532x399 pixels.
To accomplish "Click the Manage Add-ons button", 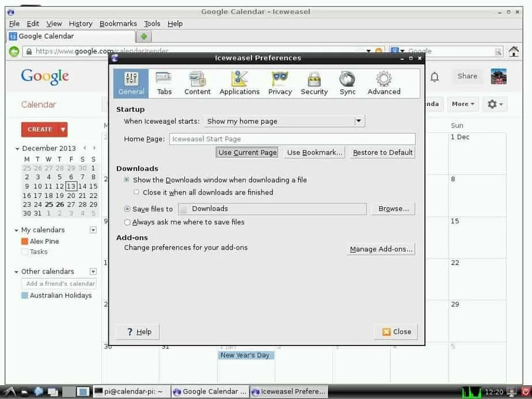I will 381,249.
